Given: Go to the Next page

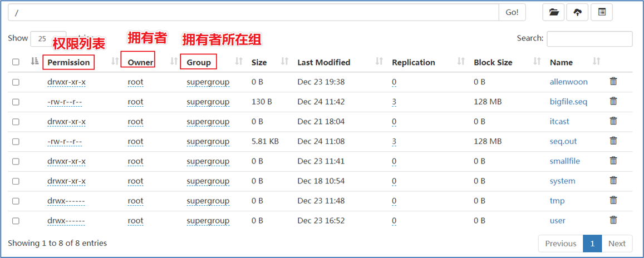Looking at the screenshot, I should tap(617, 243).
